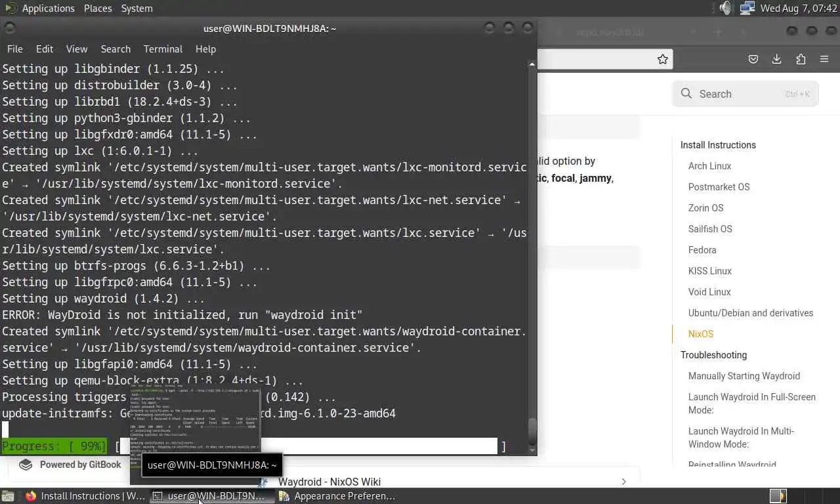840x504 pixels.
Task: Click the network connection icon in the panel
Action: [x=747, y=9]
